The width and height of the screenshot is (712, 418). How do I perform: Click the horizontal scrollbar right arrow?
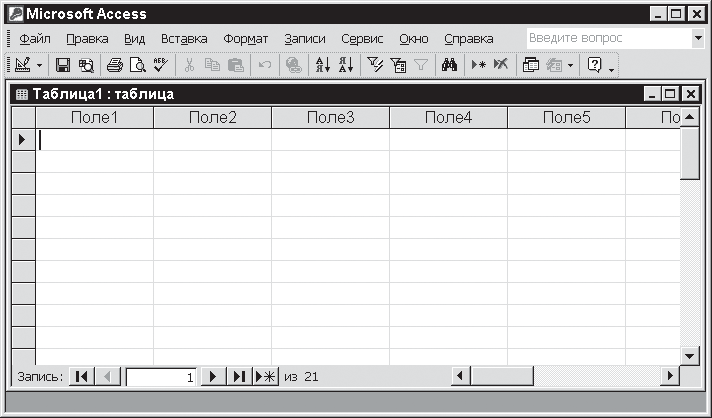(670, 376)
